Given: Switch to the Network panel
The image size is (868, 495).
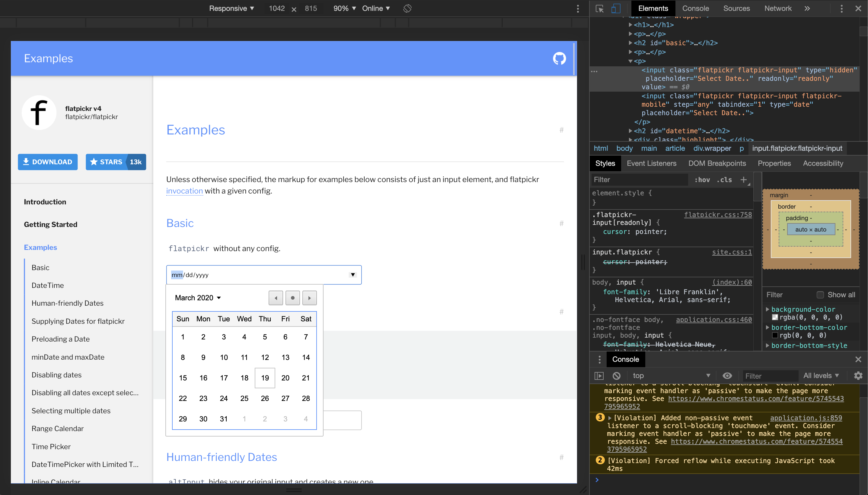Looking at the screenshot, I should tap(778, 8).
